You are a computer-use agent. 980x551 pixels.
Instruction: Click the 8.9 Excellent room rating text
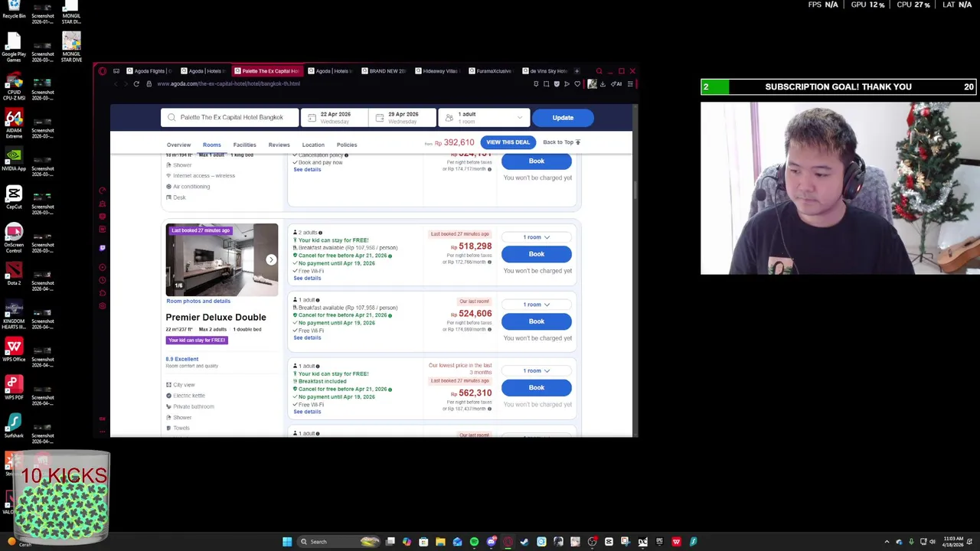182,359
